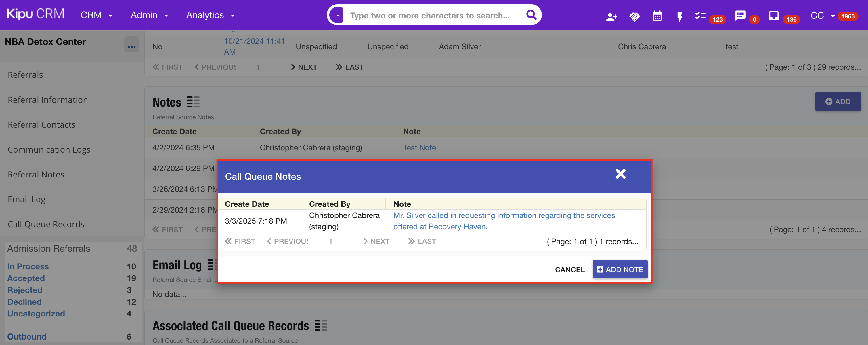Click NEXT in Call Queue Notes pagination
The width and height of the screenshot is (868, 345).
[376, 241]
